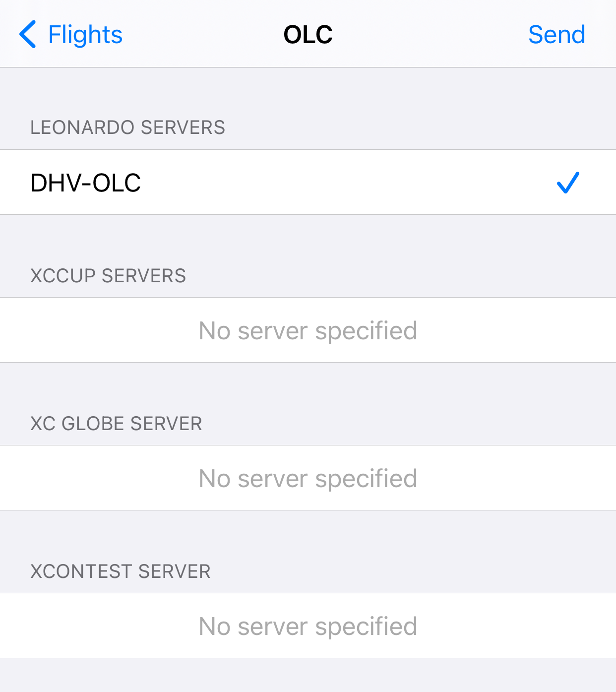Deselect DHV-OLC via its checkmark icon
Viewport: 616px width, 692px height.
[x=568, y=183]
